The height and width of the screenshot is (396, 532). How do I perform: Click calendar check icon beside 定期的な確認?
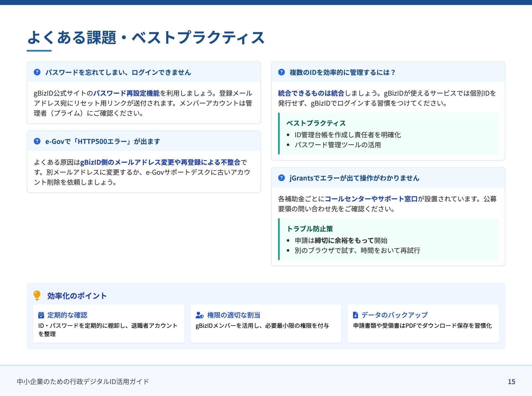point(41,315)
